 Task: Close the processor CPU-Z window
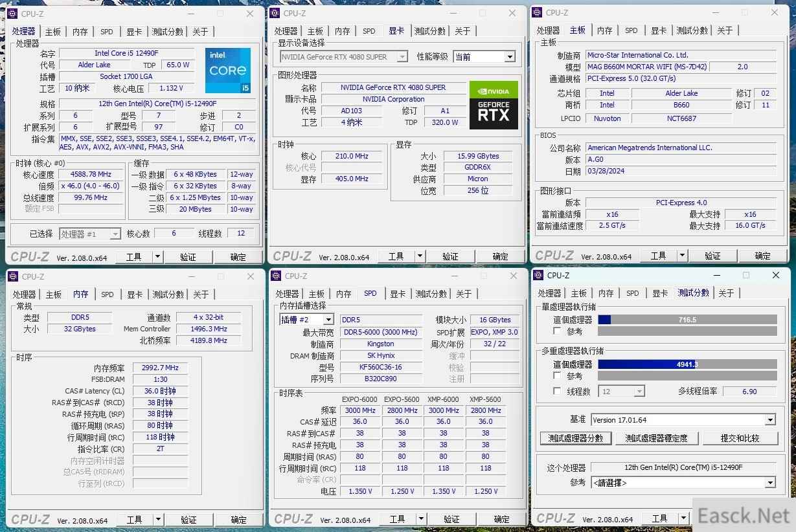(x=250, y=14)
